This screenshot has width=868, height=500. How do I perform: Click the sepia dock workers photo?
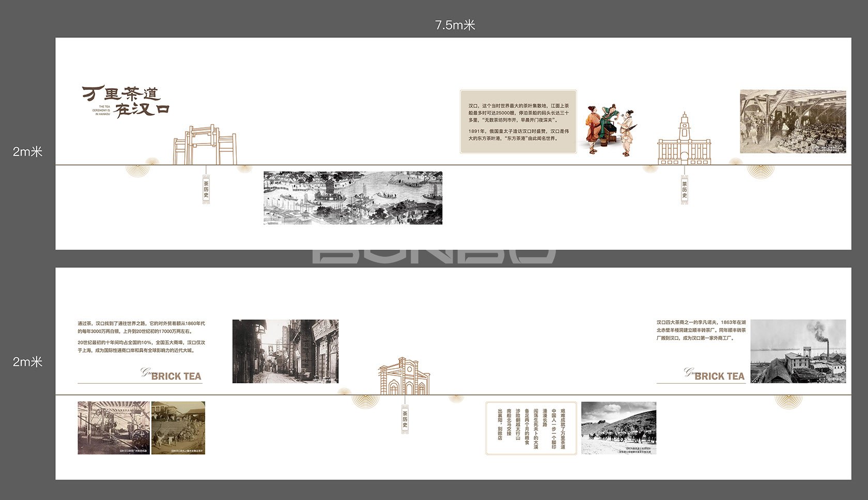tap(178, 428)
